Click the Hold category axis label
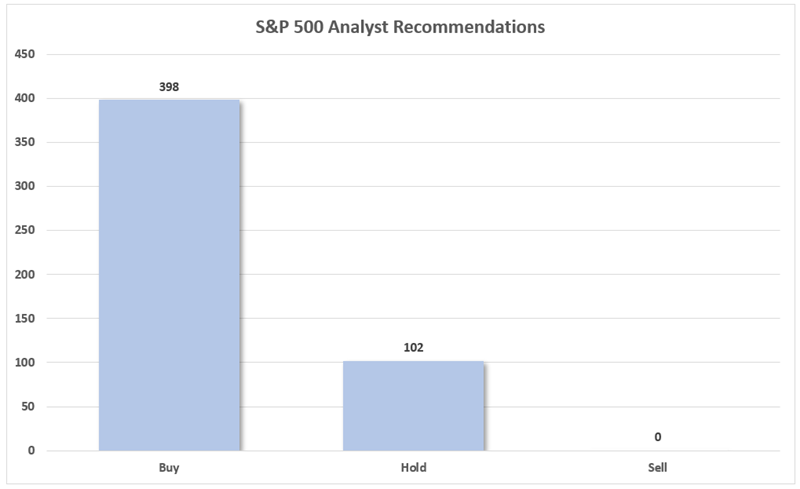 tap(413, 467)
